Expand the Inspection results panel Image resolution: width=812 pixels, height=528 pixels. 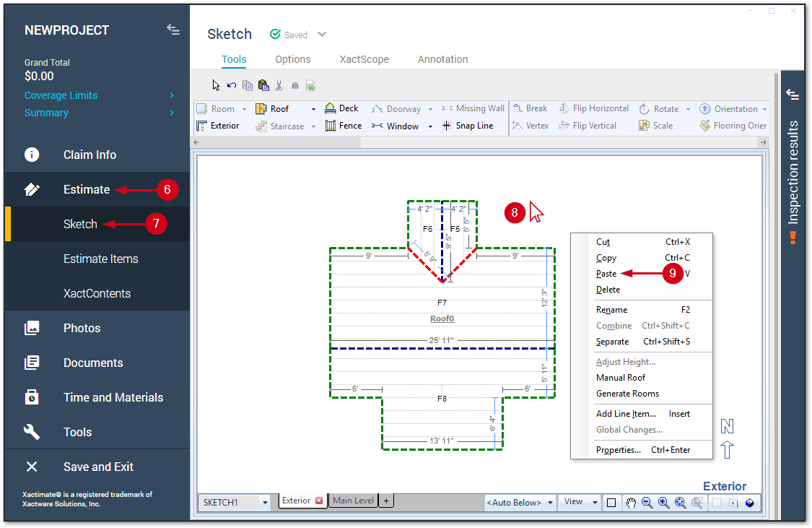point(793,95)
